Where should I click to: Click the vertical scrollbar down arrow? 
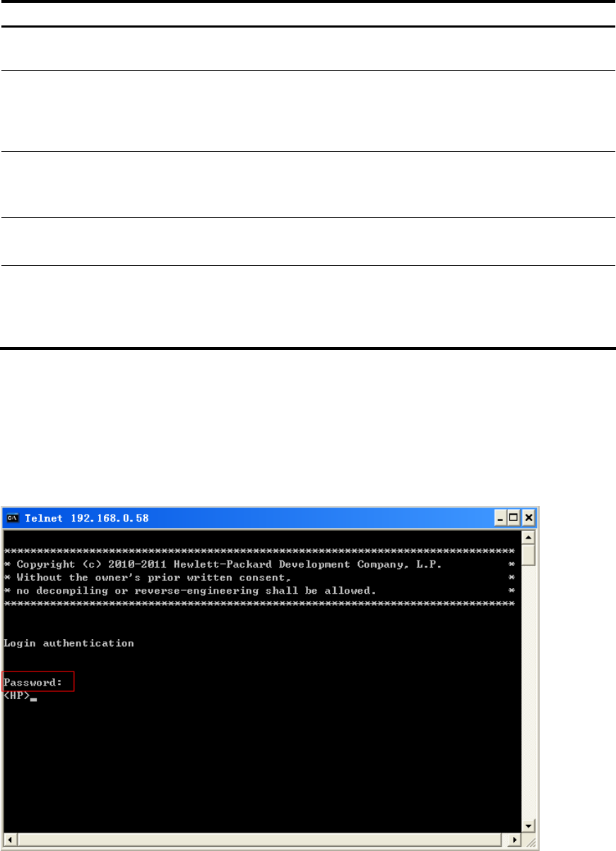coord(529,826)
